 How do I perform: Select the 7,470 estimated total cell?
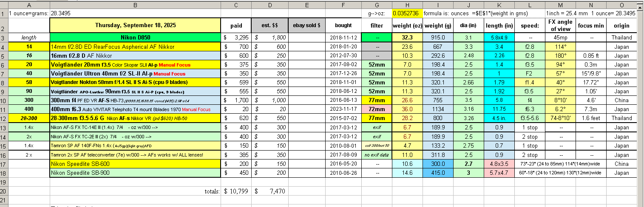pos(270,191)
